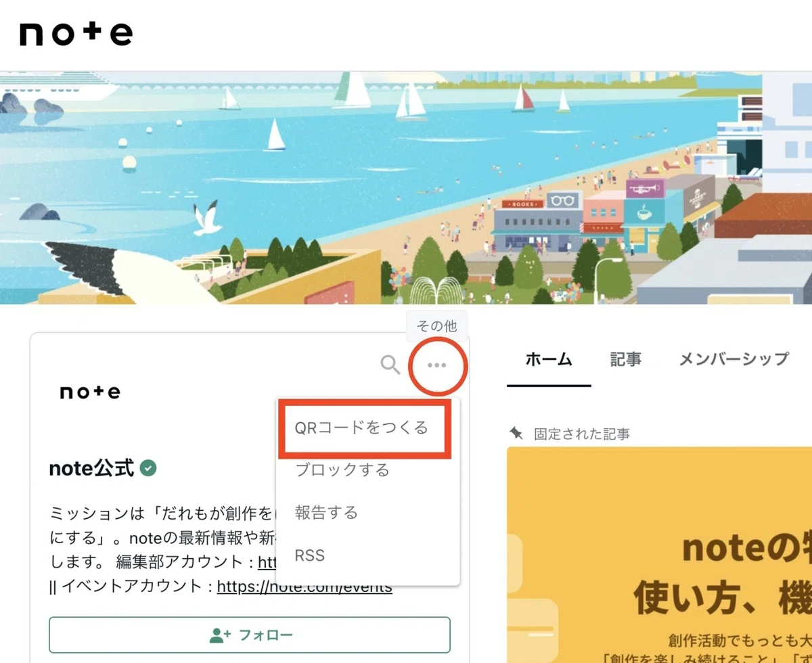
Task: Select QRコードをつくる menu entry
Action: [362, 428]
